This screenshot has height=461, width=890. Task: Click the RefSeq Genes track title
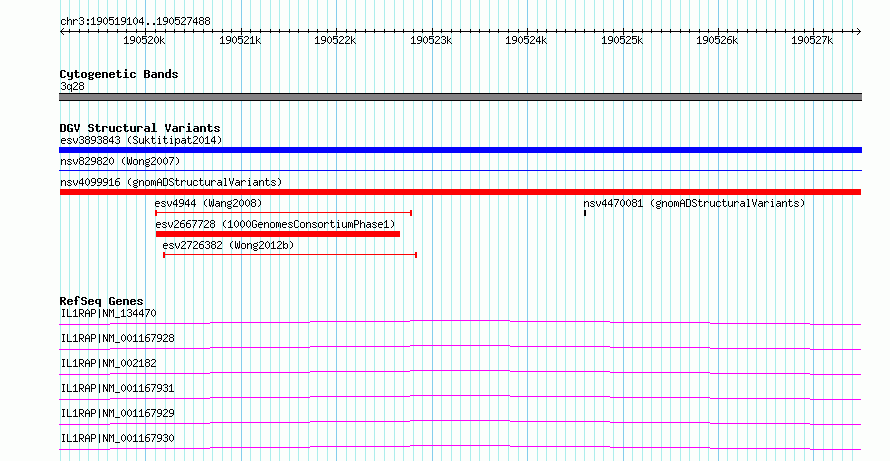tap(102, 301)
